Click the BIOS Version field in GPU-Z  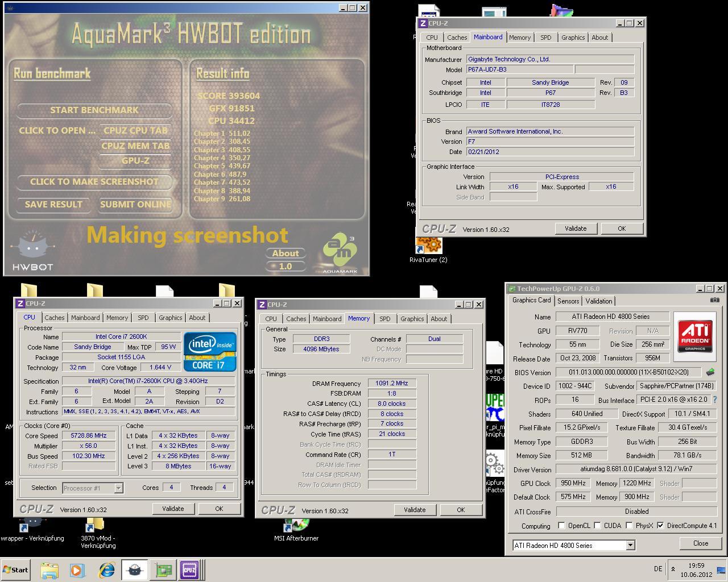[628, 373]
